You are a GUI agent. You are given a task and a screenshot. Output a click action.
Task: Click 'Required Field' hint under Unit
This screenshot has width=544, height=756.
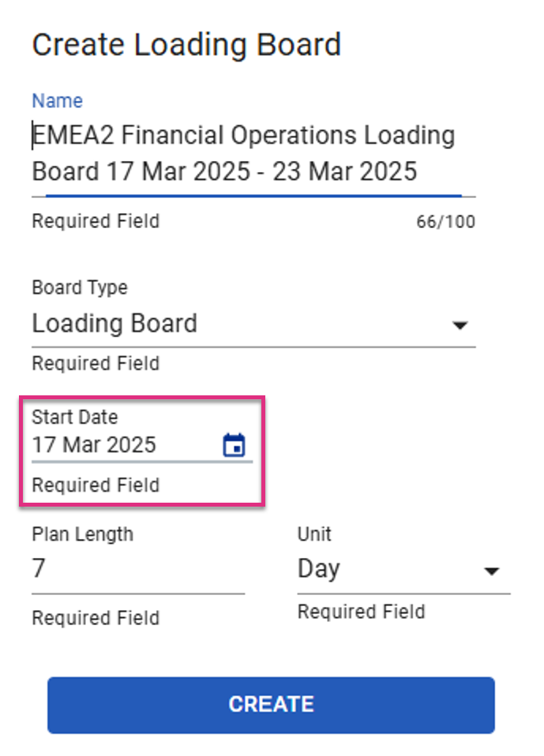click(x=362, y=612)
